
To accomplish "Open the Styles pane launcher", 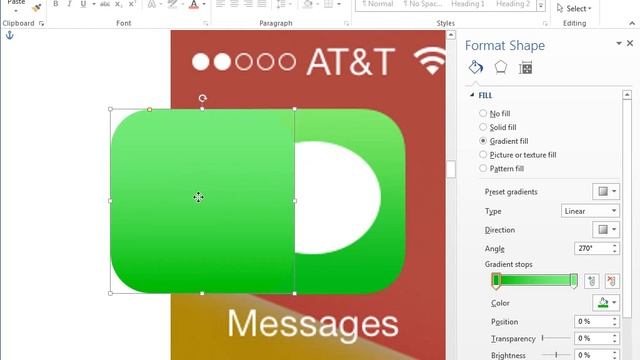I will pos(545,24).
